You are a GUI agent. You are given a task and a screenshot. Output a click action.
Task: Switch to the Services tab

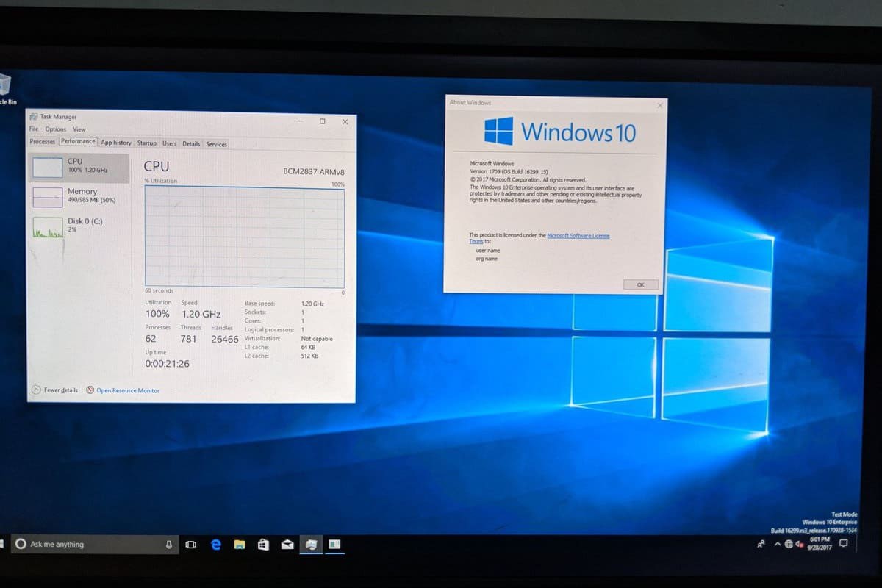click(x=216, y=143)
